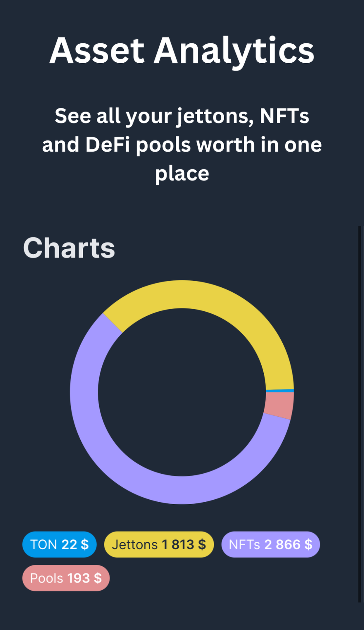Screen dimensions: 364x630
Task: Click the word Pools in pink chip
Action: pyautogui.click(x=47, y=578)
